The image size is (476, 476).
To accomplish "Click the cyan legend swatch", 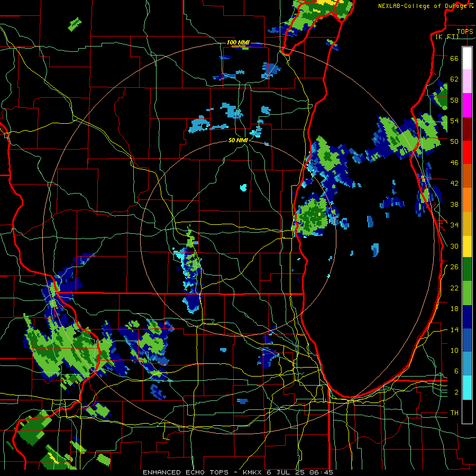I will 467,388.
